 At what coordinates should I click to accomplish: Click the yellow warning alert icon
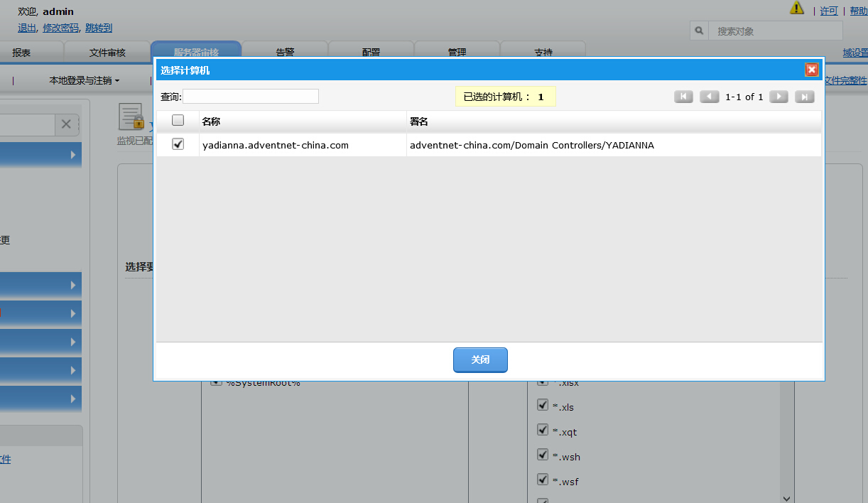[x=797, y=9]
